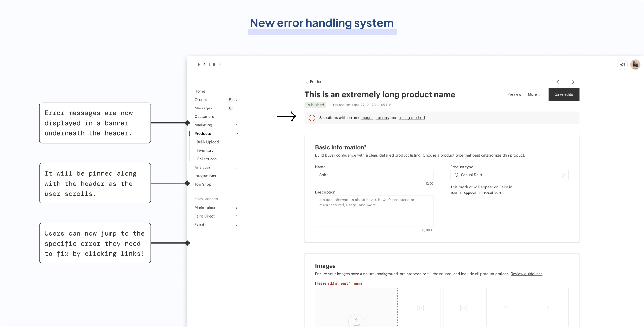
Task: Clear the Casual Shirt product type
Action: click(x=563, y=175)
